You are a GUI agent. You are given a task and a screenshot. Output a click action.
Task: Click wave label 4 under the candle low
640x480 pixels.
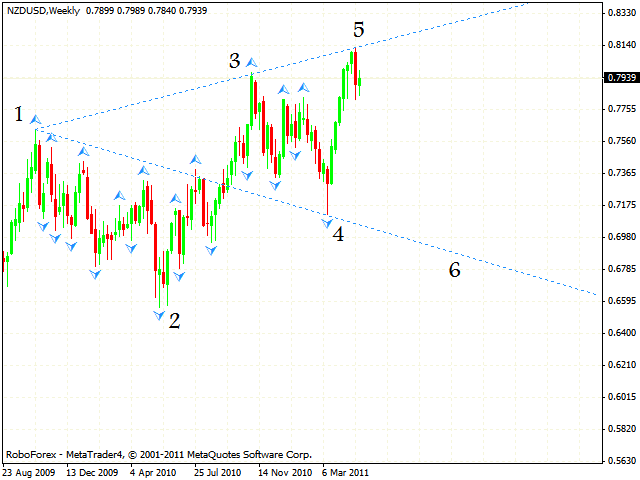[x=338, y=235]
